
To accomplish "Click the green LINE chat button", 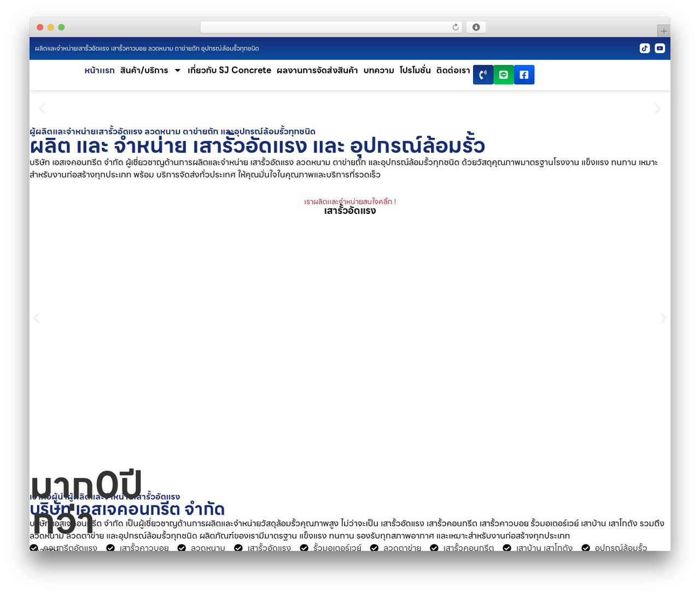I will click(x=504, y=75).
